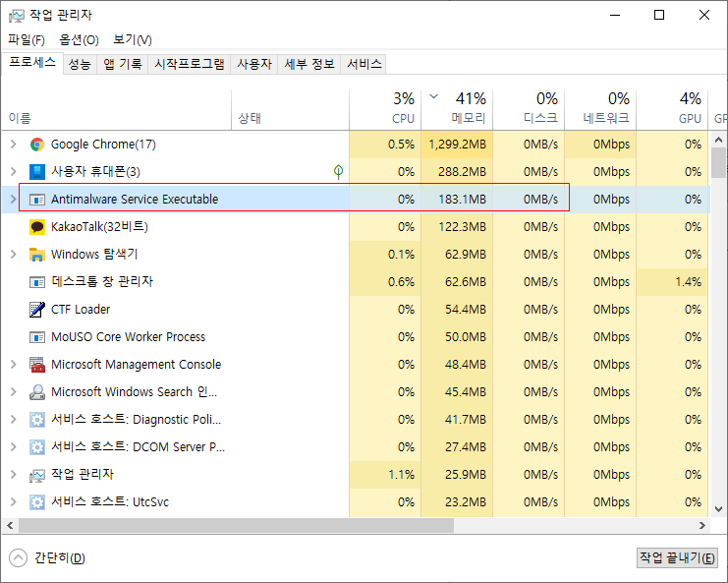Click the Diagnostic Policy service host gear icon
The image size is (728, 583).
pos(37,420)
